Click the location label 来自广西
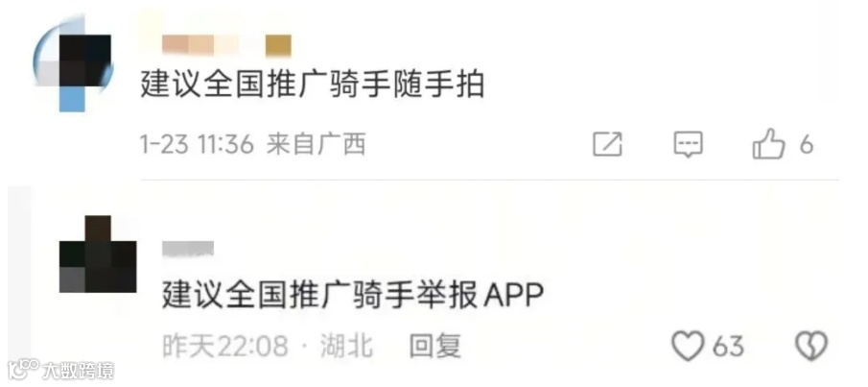Viewport: 868px width, 387px height. [x=317, y=145]
